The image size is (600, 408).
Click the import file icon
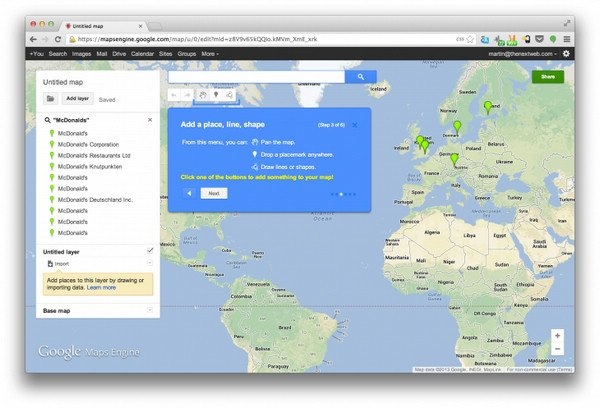click(50, 264)
